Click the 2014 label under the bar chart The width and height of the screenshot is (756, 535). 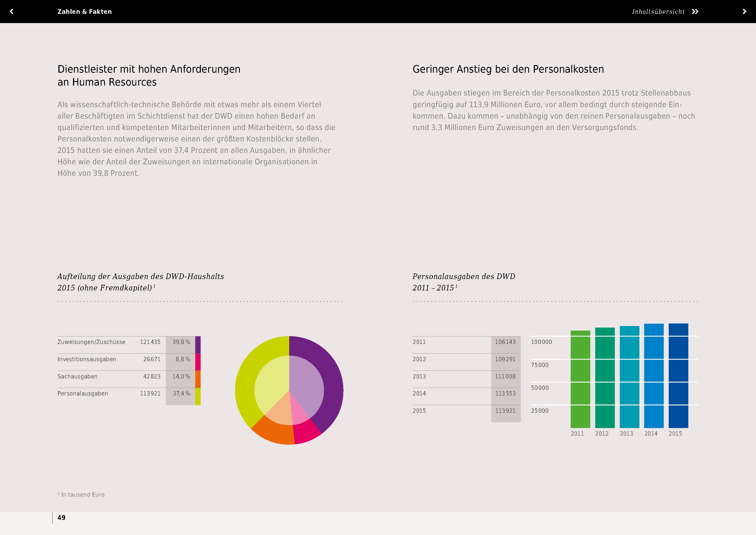coord(651,433)
